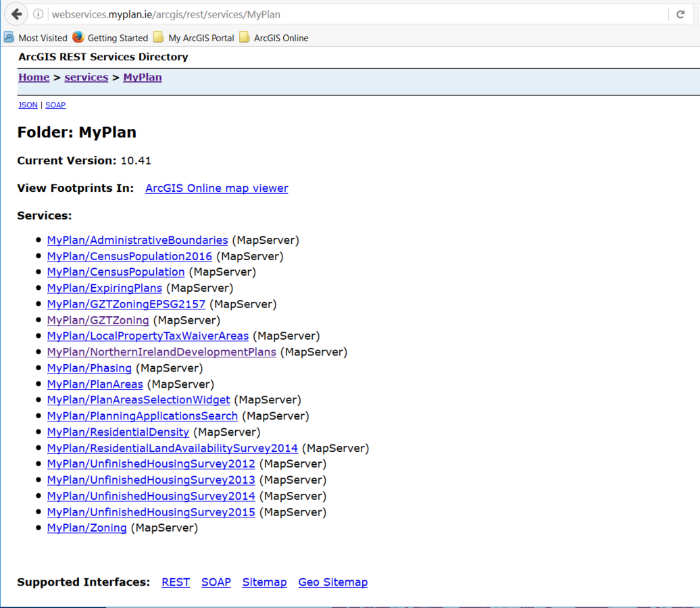This screenshot has height=608, width=700.
Task: Click REST under Supported Interfaces
Action: [176, 582]
